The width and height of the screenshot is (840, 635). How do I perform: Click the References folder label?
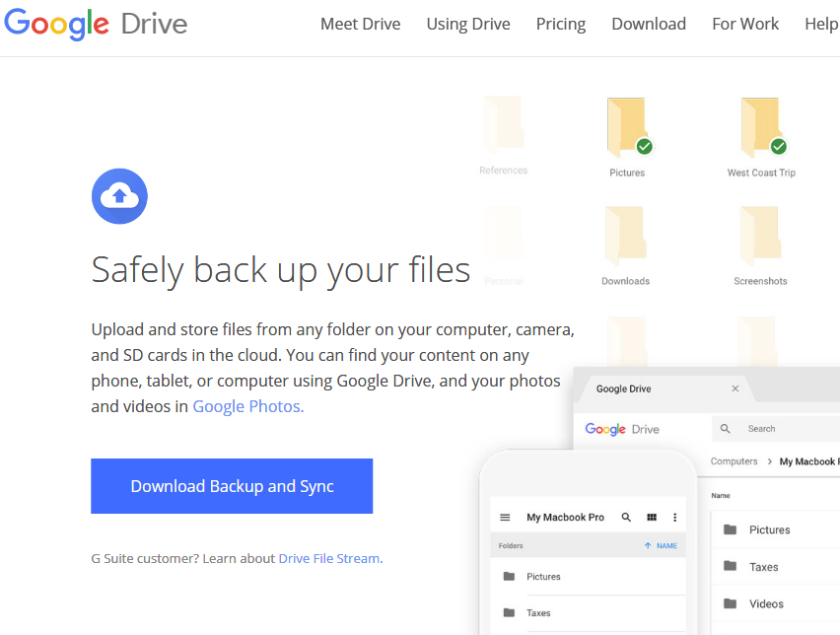pyautogui.click(x=503, y=170)
